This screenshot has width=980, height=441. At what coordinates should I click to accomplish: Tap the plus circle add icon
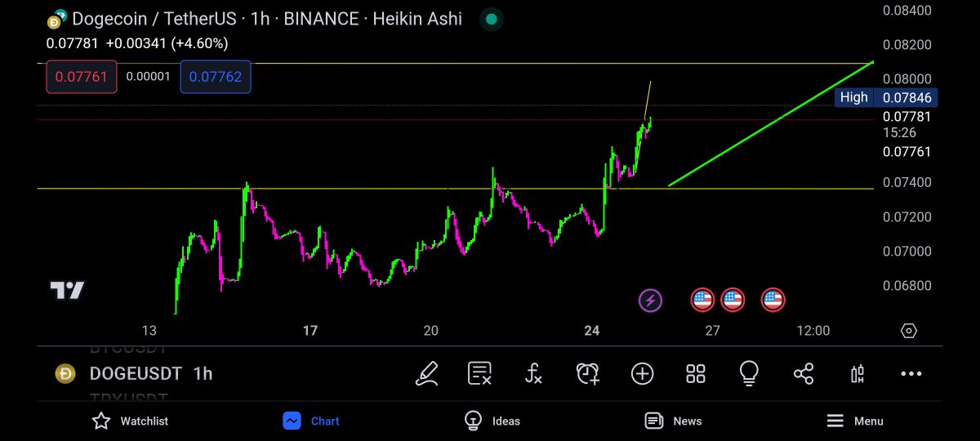pyautogui.click(x=642, y=373)
